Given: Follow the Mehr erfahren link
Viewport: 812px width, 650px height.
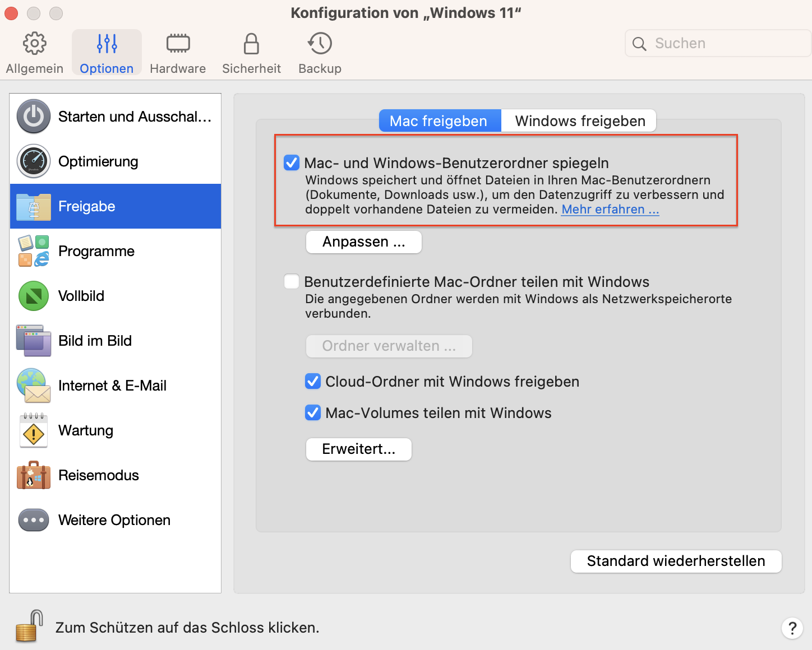Looking at the screenshot, I should 610,210.
